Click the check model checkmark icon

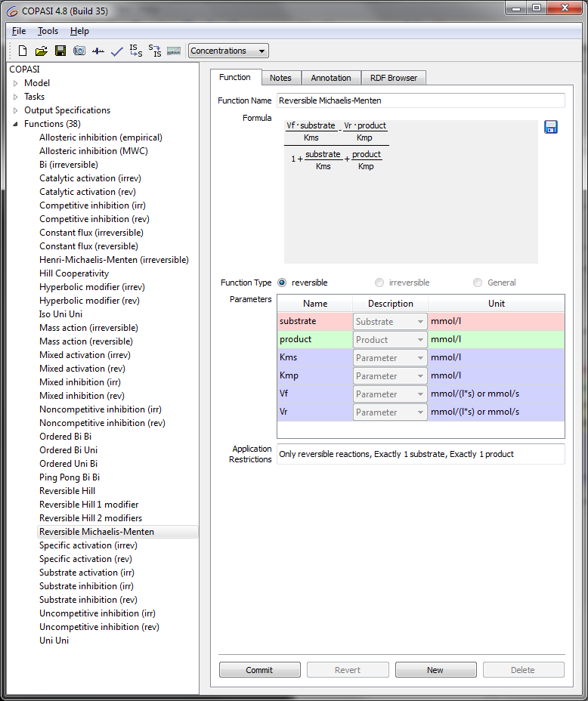116,51
